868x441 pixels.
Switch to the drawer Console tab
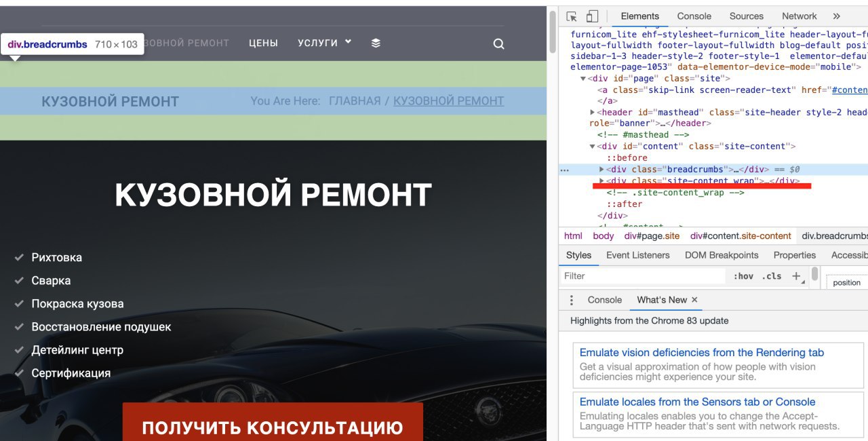605,300
